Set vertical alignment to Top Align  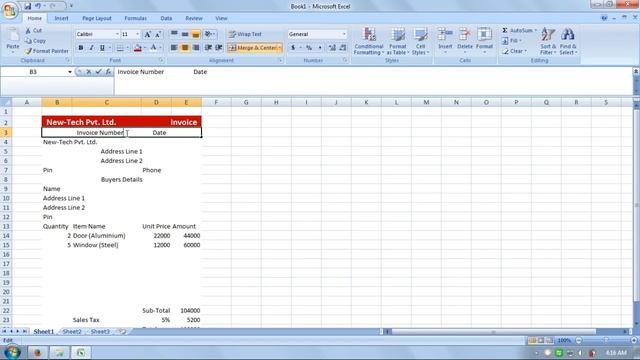click(x=174, y=34)
